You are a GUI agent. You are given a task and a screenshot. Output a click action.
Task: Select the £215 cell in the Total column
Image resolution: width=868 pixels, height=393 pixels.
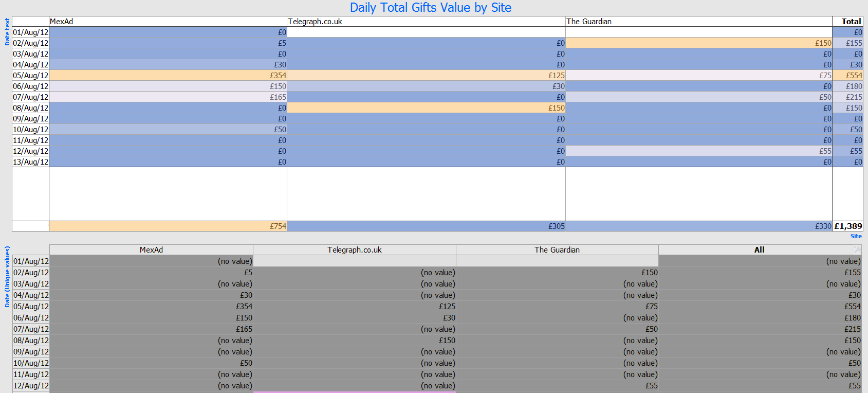(847, 97)
